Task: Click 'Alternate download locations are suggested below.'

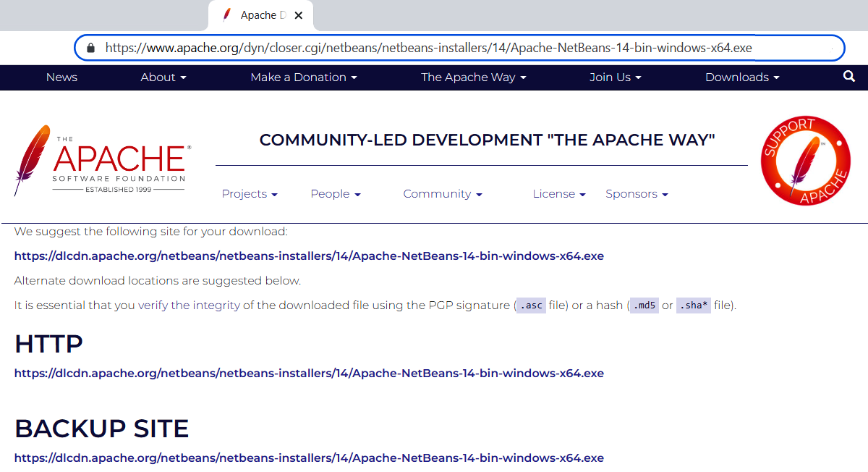Action: click(158, 281)
